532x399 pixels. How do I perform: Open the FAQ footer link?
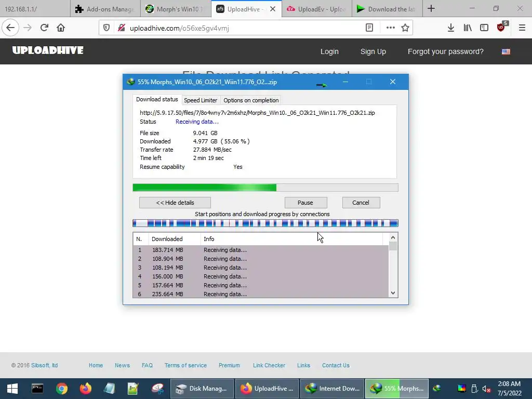pos(147,365)
